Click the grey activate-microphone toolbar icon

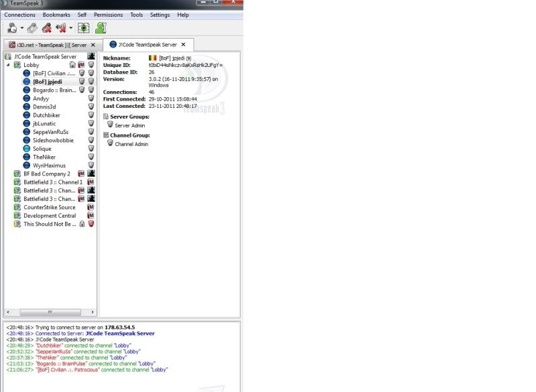coord(32,28)
